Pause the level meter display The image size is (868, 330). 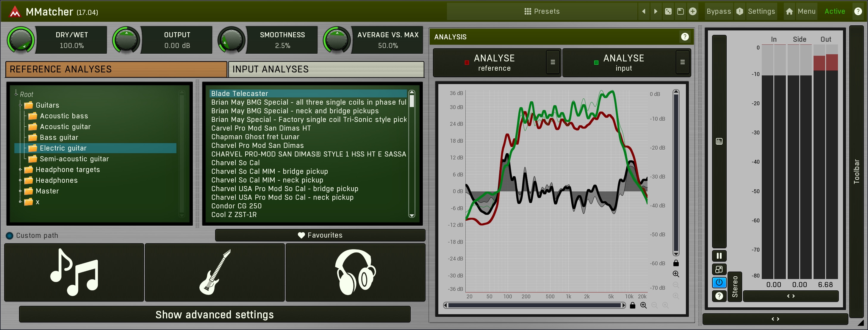(719, 256)
